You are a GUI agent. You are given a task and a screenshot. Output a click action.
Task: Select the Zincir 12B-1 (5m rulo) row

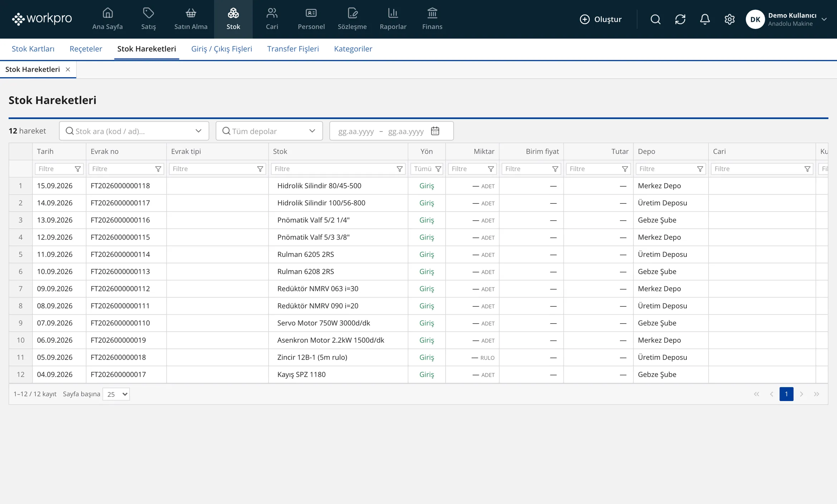(418, 357)
